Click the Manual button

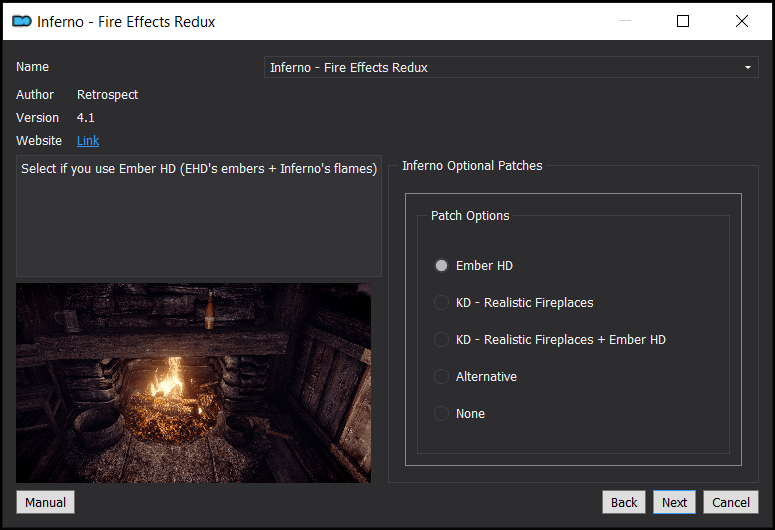pos(45,502)
